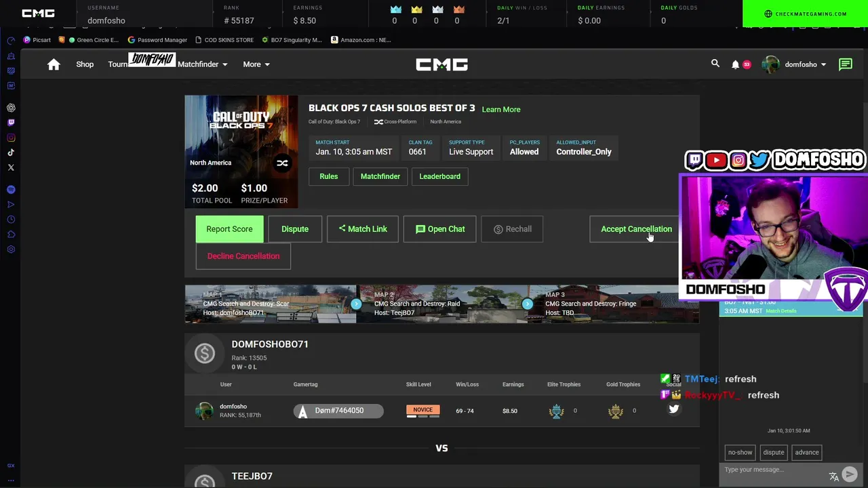This screenshot has height=488, width=868.
Task: Open the send/flow arrow sidebar icon
Action: click(x=11, y=205)
